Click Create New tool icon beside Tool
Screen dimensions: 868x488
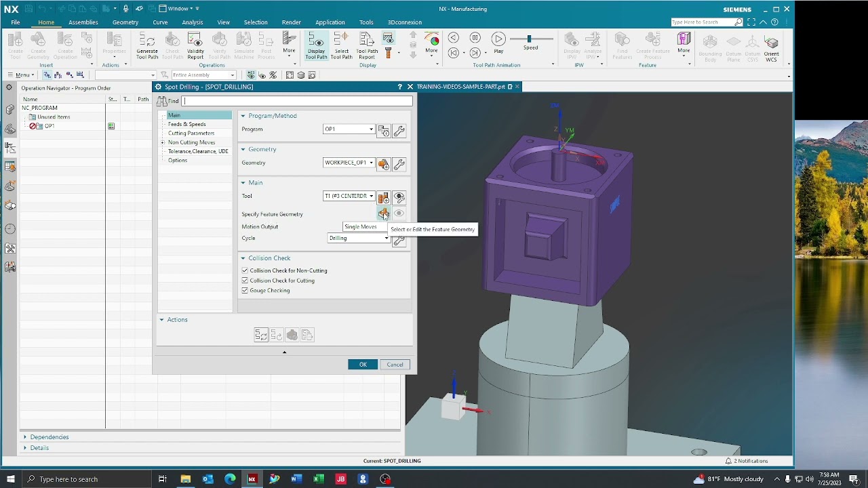pyautogui.click(x=384, y=197)
